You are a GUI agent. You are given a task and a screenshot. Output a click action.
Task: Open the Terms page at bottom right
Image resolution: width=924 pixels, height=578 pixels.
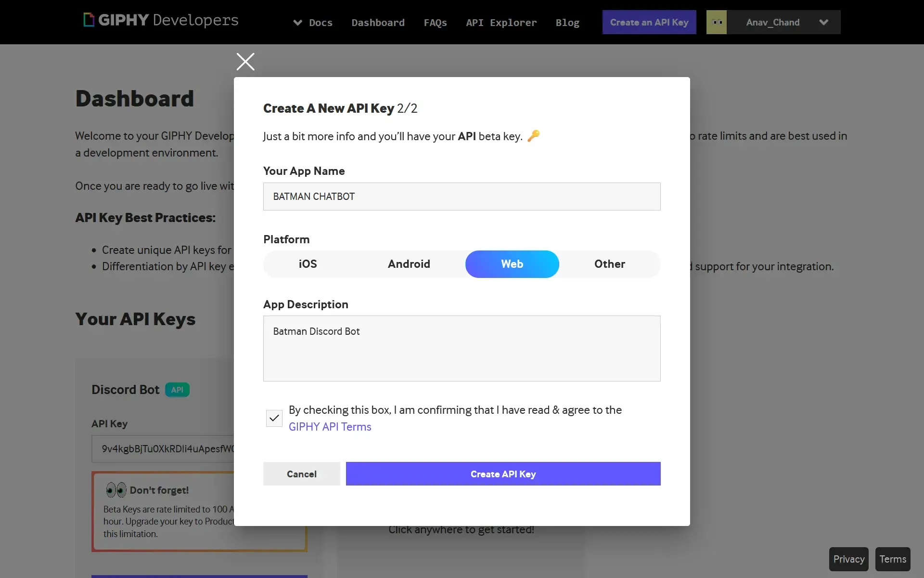tap(892, 559)
